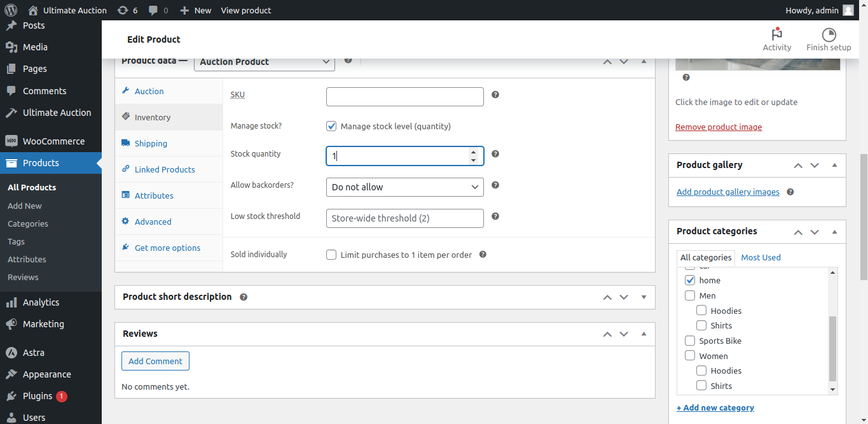Click the New plus item in admin bar

[195, 10]
